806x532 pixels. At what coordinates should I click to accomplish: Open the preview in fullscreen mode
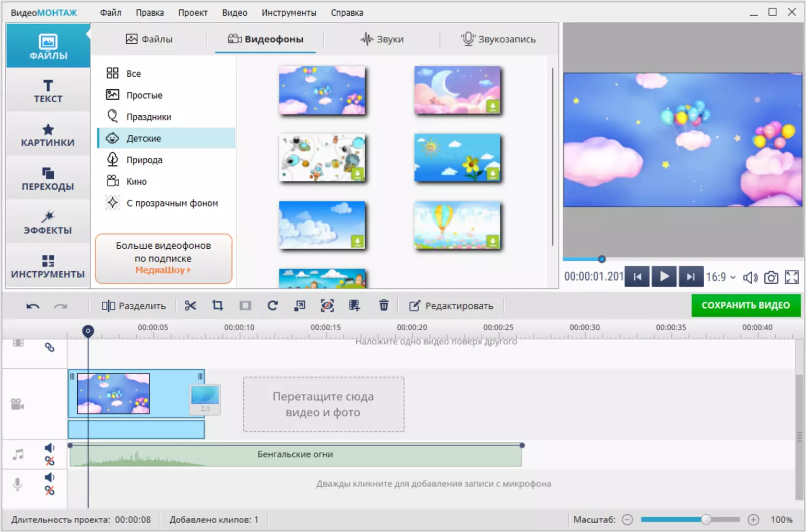(x=792, y=277)
